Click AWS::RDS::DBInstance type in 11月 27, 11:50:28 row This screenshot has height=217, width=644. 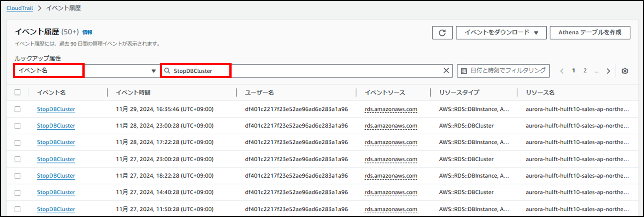(x=474, y=209)
